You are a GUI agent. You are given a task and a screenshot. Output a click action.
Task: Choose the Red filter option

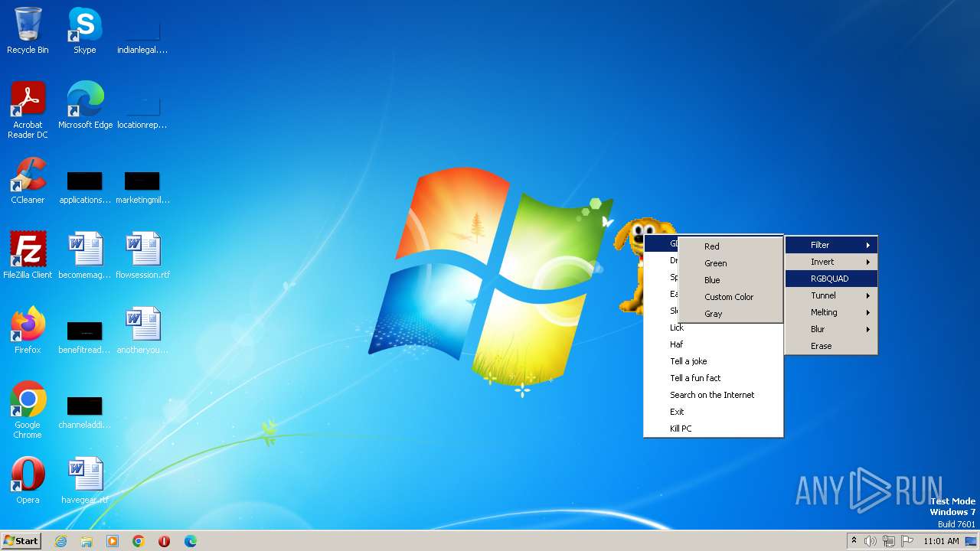(730, 246)
